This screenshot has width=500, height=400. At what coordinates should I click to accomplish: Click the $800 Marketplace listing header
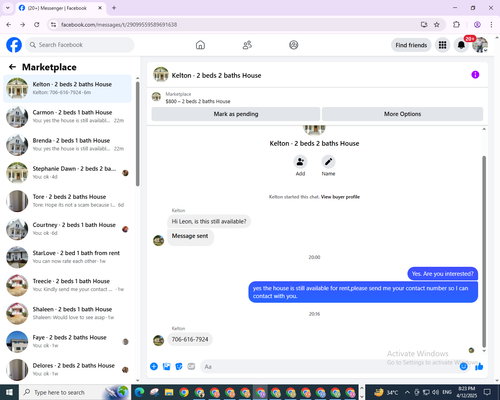tap(198, 101)
